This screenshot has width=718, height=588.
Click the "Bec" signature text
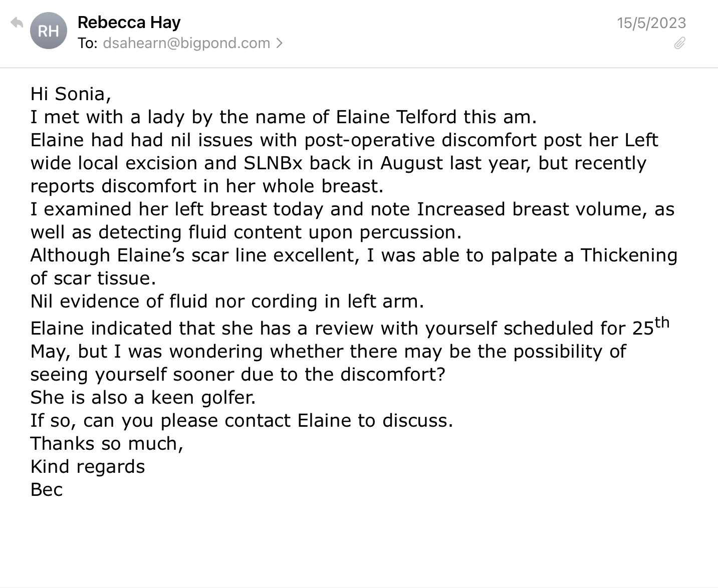point(47,489)
